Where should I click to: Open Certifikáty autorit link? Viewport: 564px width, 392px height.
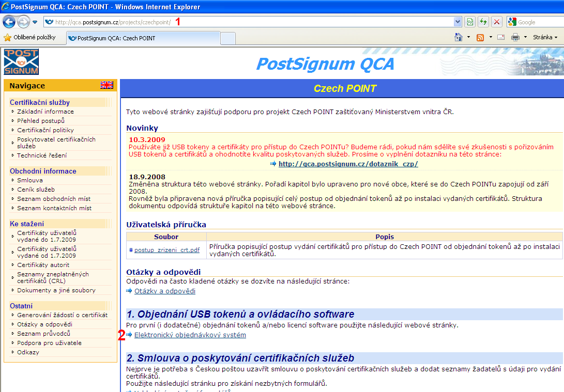click(43, 265)
